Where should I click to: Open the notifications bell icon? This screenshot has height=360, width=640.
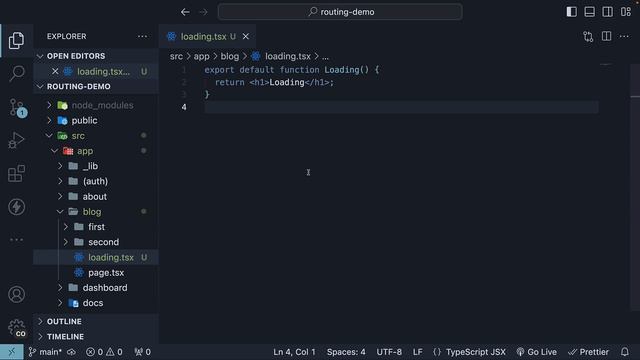tap(625, 352)
